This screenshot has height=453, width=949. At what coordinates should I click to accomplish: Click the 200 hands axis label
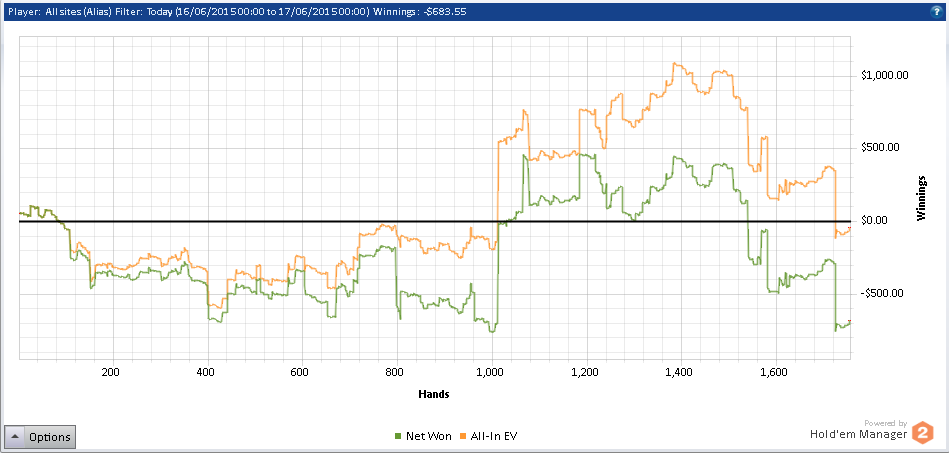coord(110,373)
